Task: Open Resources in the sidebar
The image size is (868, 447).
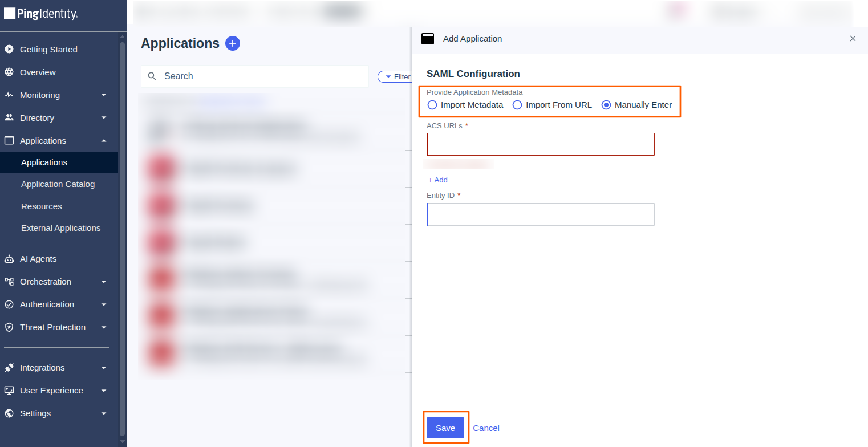Action: [x=42, y=206]
